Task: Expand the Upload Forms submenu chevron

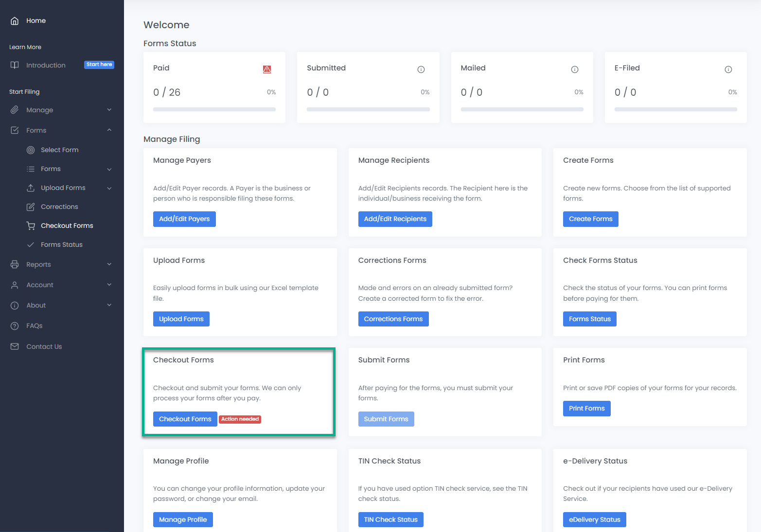Action: [x=109, y=188]
